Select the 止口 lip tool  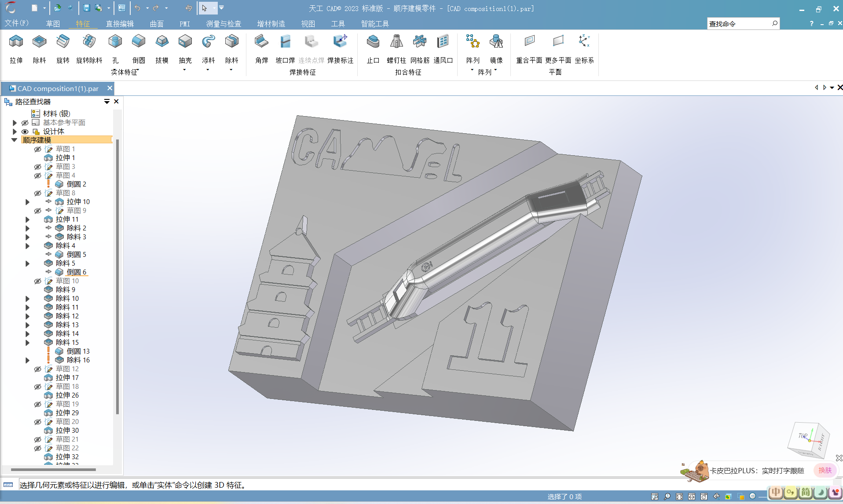373,49
